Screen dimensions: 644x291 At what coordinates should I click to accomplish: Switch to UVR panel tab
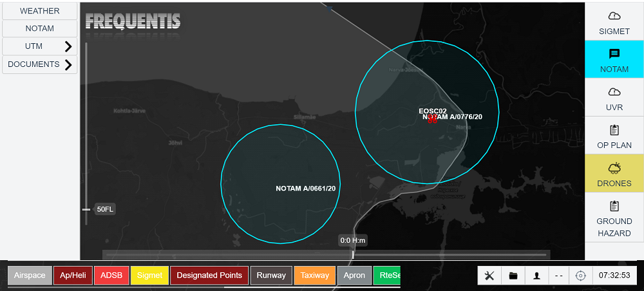(614, 97)
